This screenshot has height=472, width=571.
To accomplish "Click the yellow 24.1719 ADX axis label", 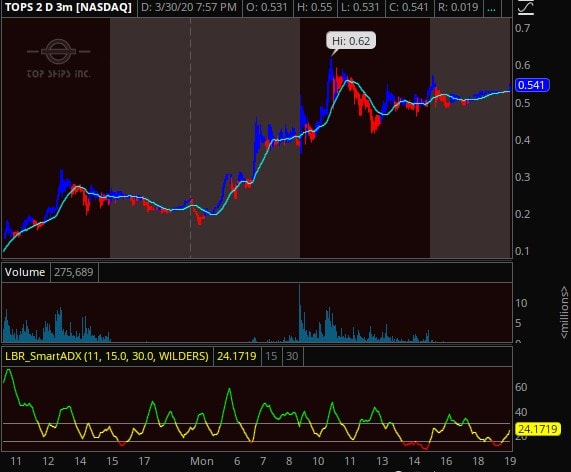I will [x=537, y=429].
